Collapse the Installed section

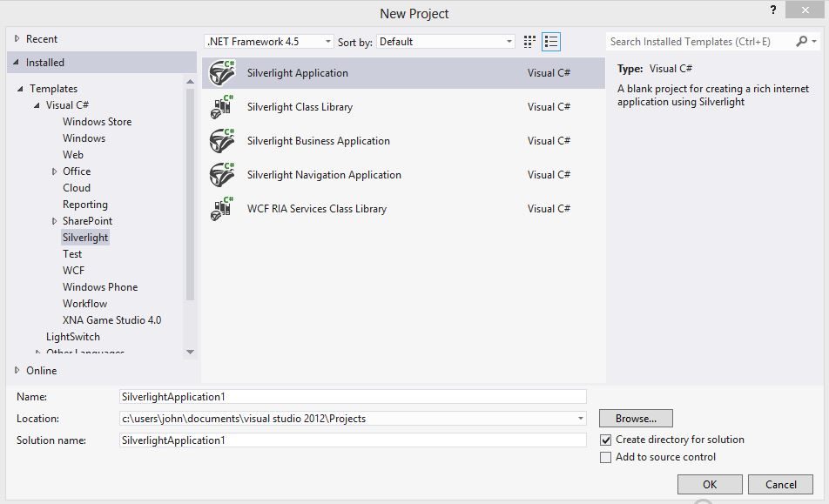[x=17, y=63]
